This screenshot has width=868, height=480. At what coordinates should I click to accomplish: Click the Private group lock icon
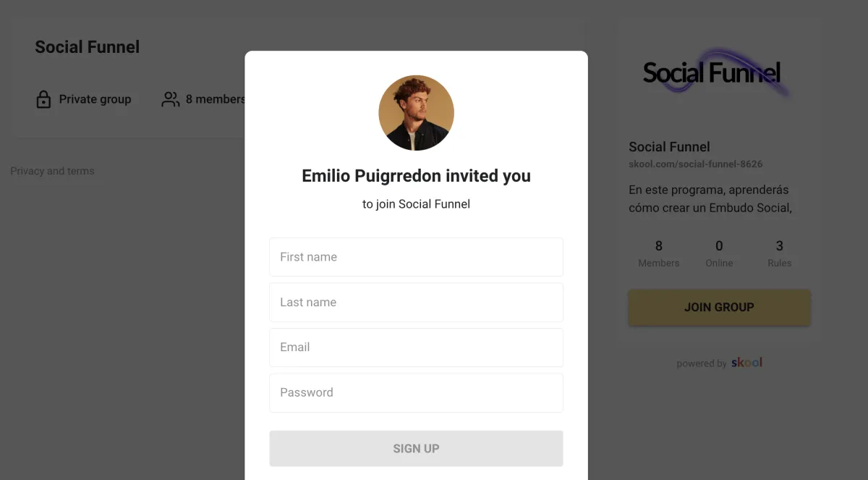(x=43, y=99)
